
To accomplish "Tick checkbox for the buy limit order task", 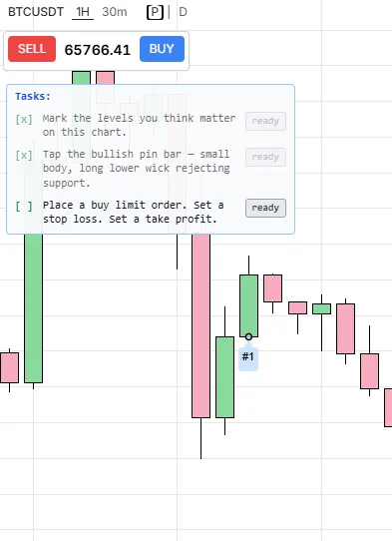I will click(24, 207).
